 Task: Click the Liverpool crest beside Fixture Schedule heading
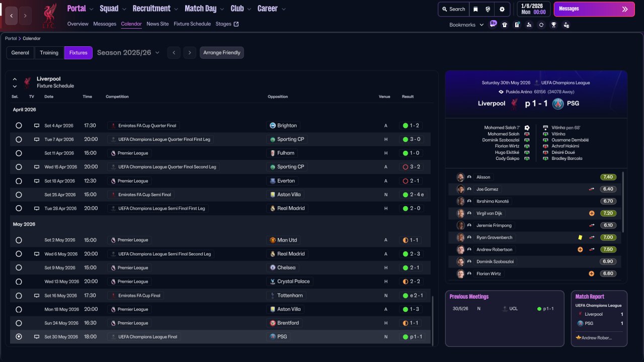[27, 82]
